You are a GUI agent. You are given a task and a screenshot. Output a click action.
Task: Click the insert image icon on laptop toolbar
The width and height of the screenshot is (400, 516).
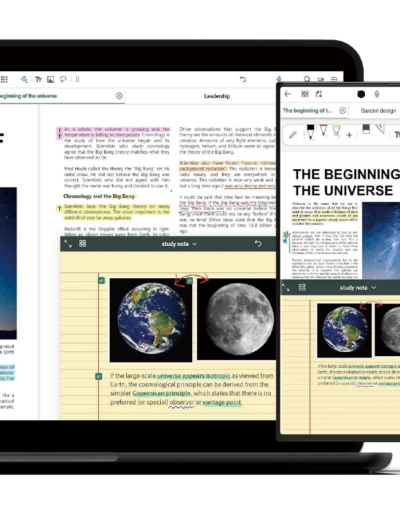point(50,79)
